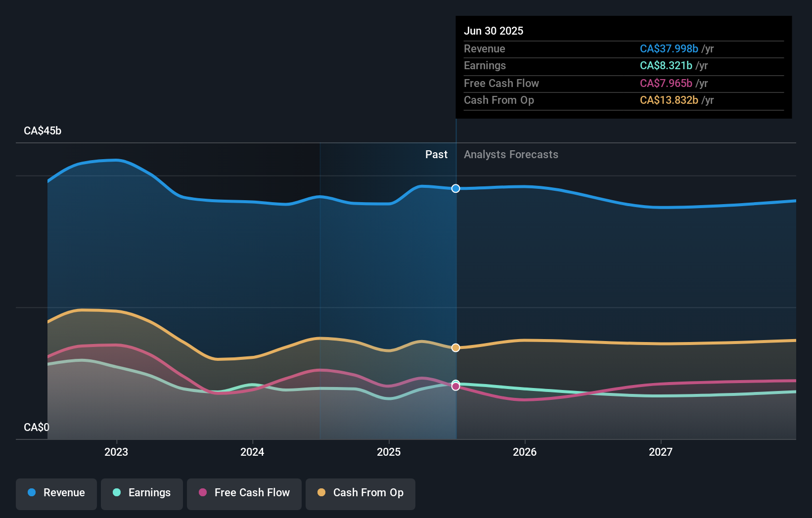The image size is (812, 518).
Task: Click the Earnings legend dot icon
Action: [117, 493]
